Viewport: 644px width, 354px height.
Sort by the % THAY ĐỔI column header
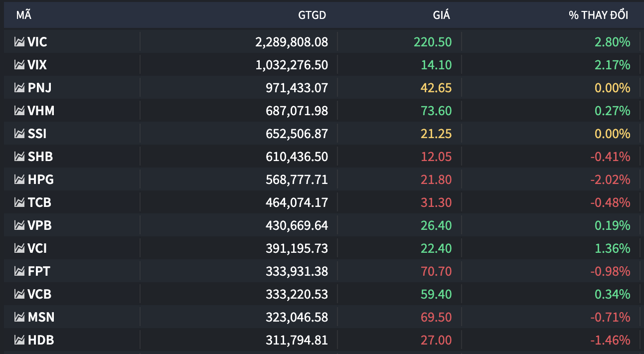[x=599, y=15]
